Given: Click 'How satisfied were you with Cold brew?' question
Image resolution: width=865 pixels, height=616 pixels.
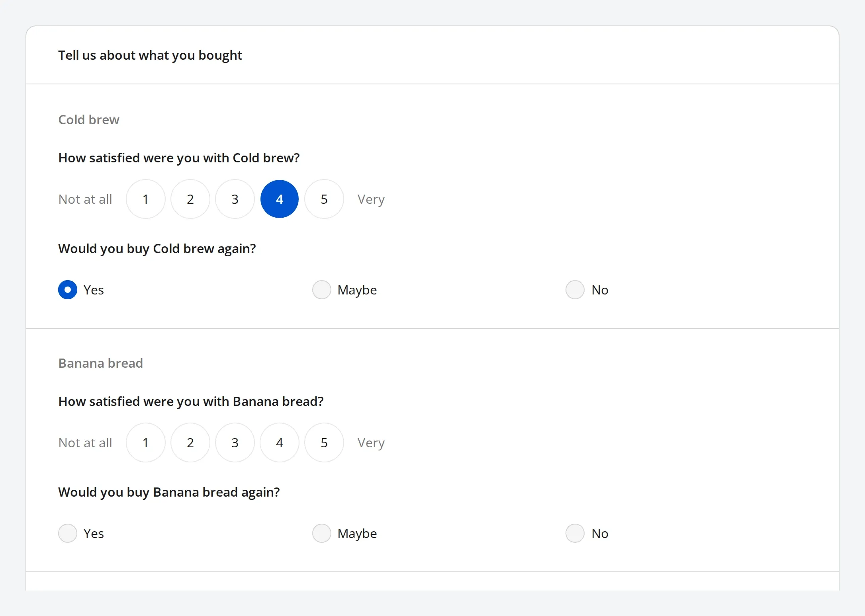Looking at the screenshot, I should 179,158.
